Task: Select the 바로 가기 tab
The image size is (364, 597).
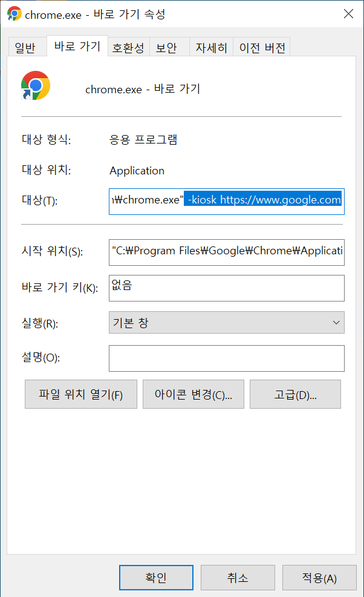Action: (x=77, y=47)
